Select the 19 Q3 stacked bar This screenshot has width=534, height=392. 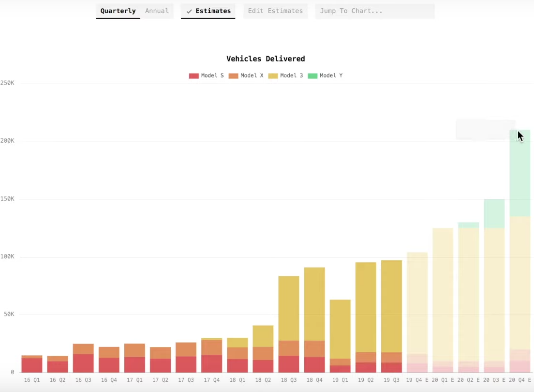pos(391,317)
